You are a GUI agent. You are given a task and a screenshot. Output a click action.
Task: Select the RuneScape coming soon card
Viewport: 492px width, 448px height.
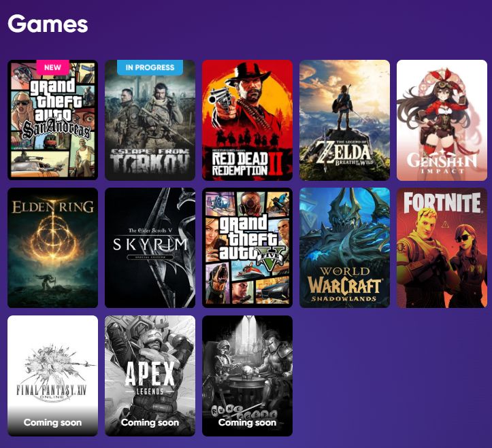coord(247,375)
